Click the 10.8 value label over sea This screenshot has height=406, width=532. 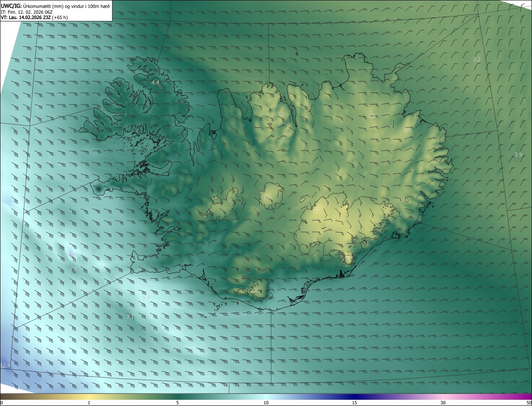72,254
